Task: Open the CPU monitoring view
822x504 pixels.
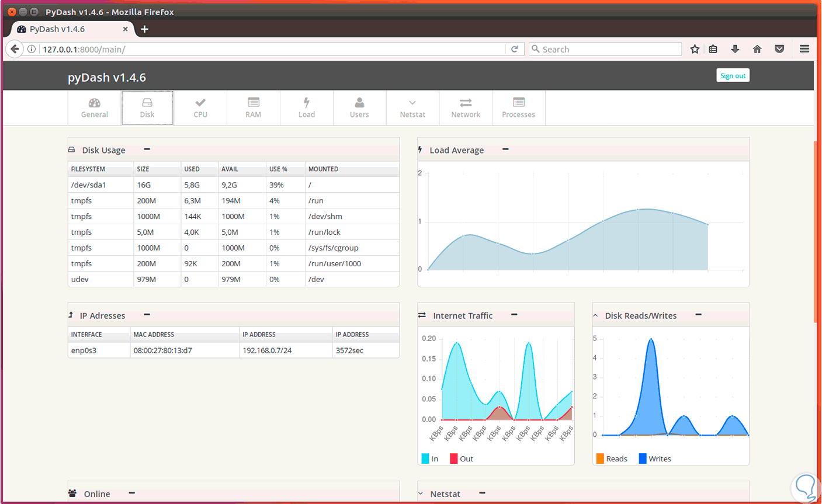Action: (200, 107)
